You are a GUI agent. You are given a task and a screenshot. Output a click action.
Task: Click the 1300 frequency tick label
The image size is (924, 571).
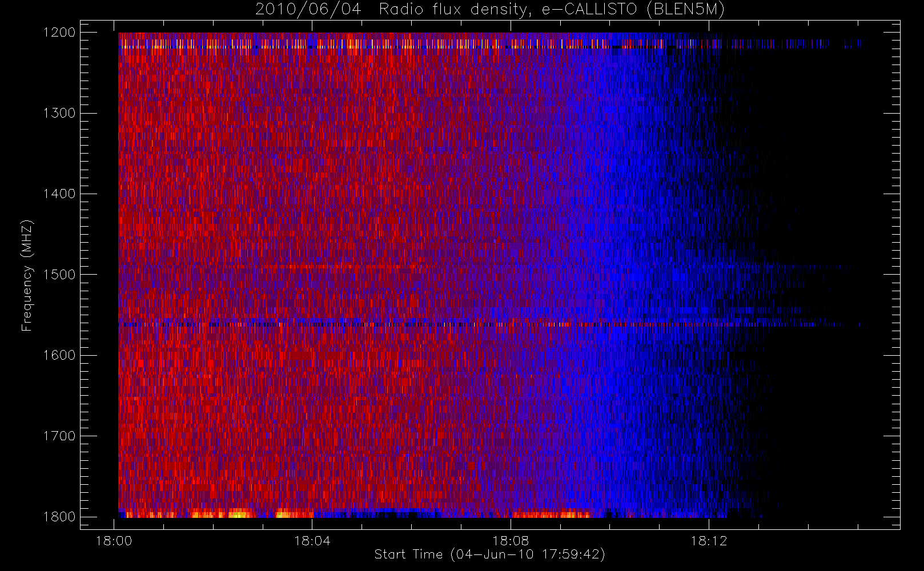pos(59,113)
